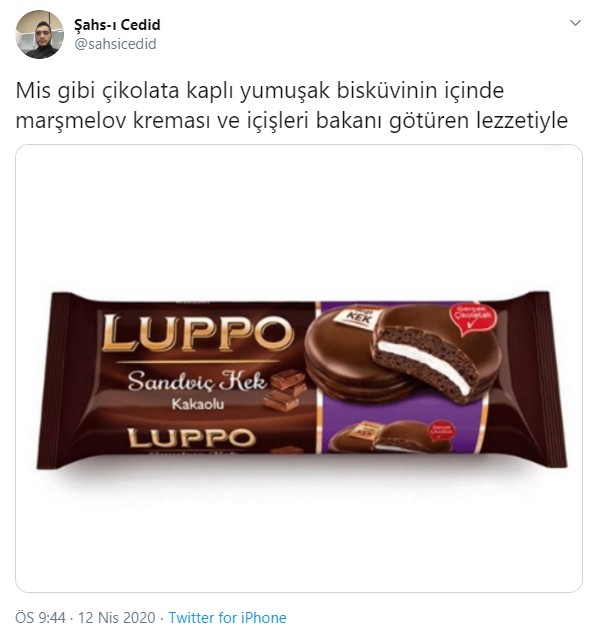Click the Sandviç Kek text on the wrapper
Image resolution: width=598 pixels, height=642 pixels.
[x=197, y=381]
